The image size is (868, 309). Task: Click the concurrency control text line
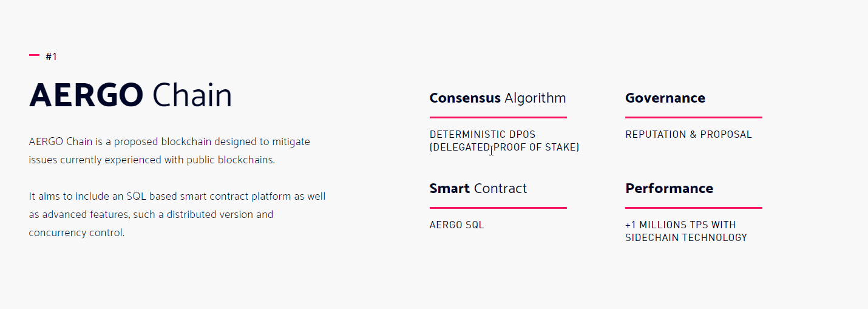tap(76, 233)
